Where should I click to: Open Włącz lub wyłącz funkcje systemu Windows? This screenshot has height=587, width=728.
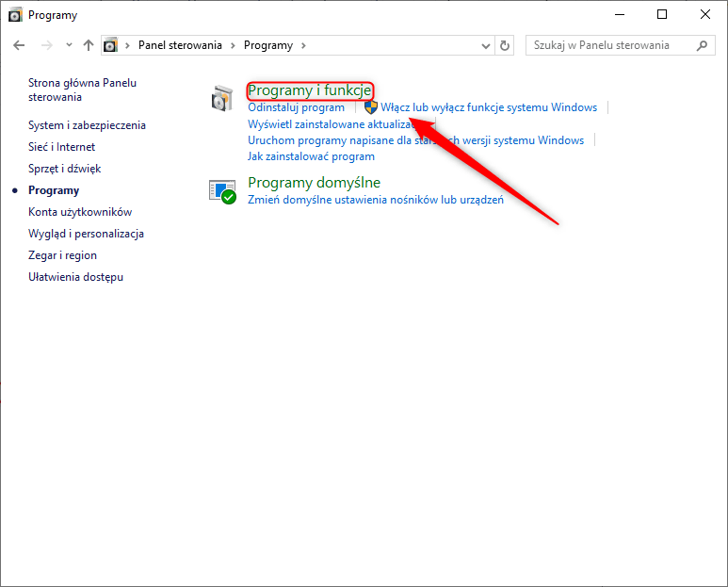click(x=489, y=107)
